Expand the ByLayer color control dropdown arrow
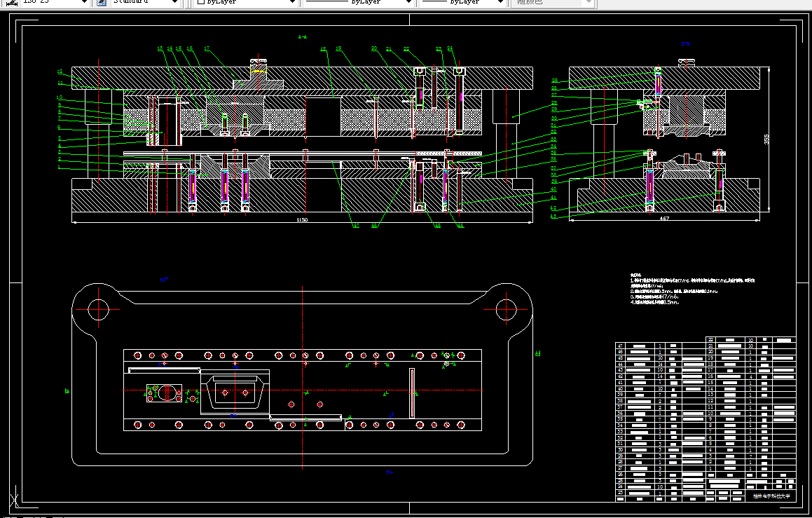 click(x=293, y=2)
